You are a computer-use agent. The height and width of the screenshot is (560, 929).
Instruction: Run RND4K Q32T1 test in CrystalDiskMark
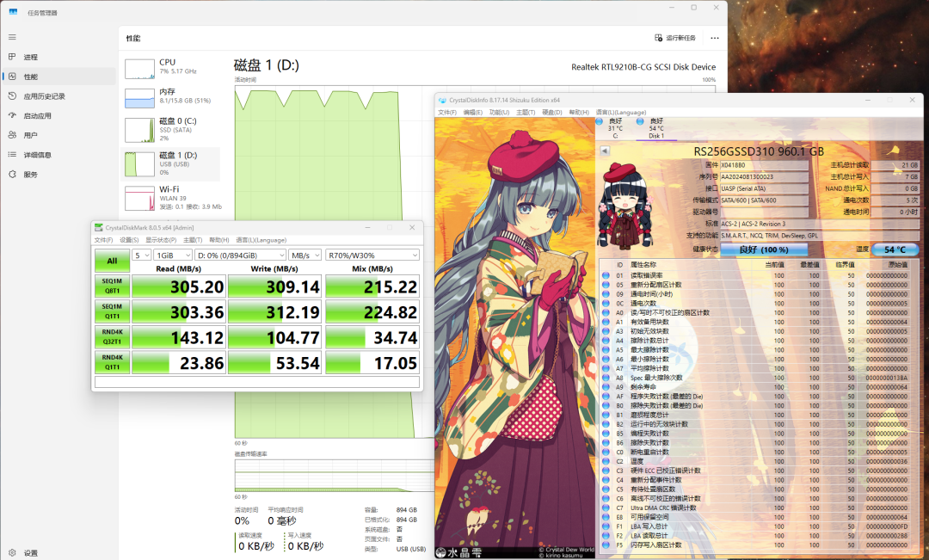(x=112, y=337)
